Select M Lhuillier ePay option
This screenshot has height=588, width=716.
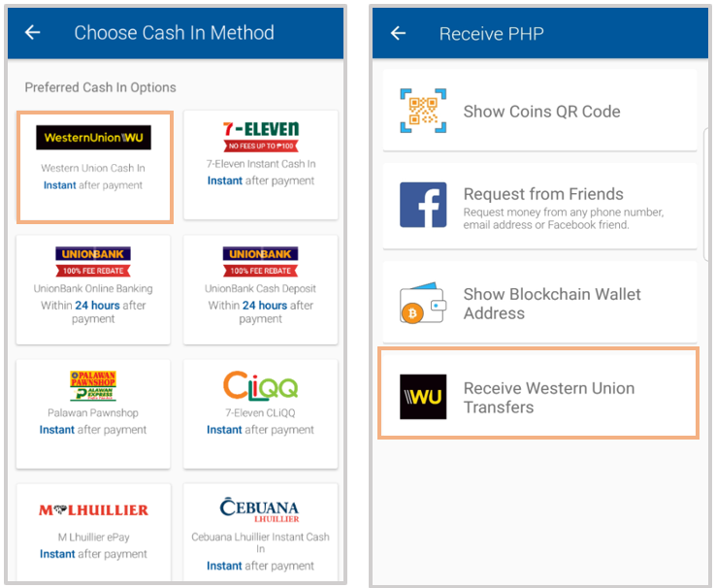coord(93,533)
